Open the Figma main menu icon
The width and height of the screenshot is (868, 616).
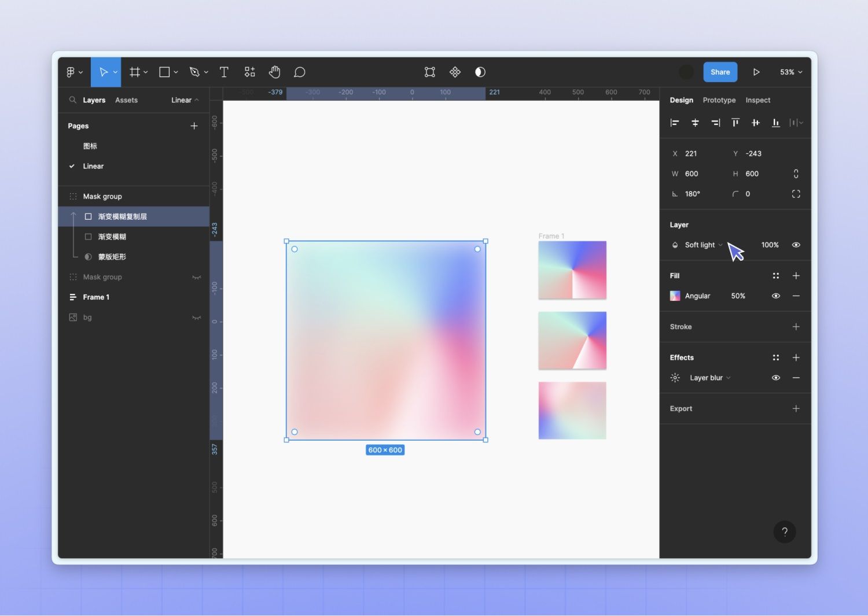(71, 72)
